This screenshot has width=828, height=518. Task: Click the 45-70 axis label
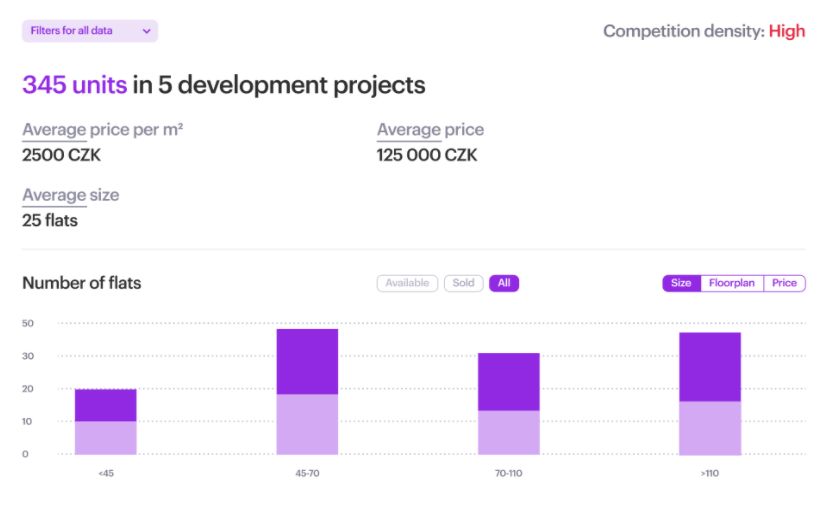pyautogui.click(x=307, y=473)
